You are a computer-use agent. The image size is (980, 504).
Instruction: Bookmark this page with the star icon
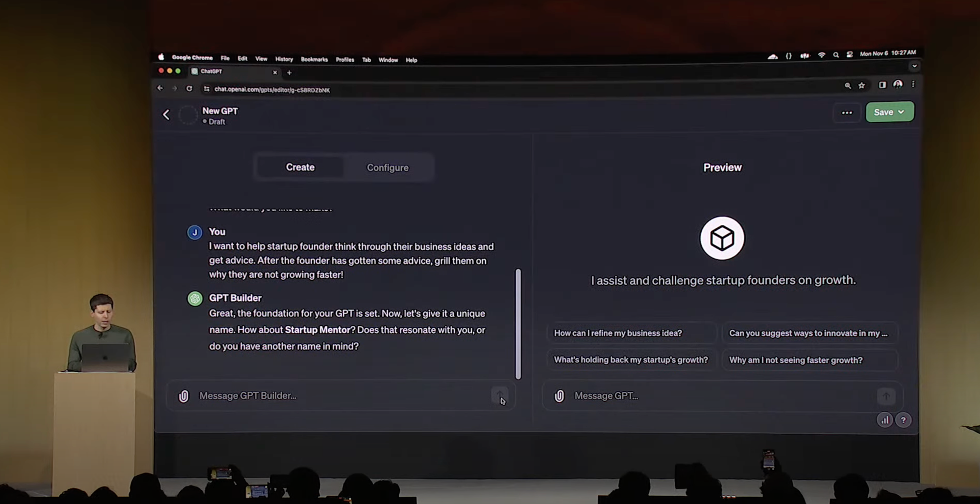click(862, 86)
